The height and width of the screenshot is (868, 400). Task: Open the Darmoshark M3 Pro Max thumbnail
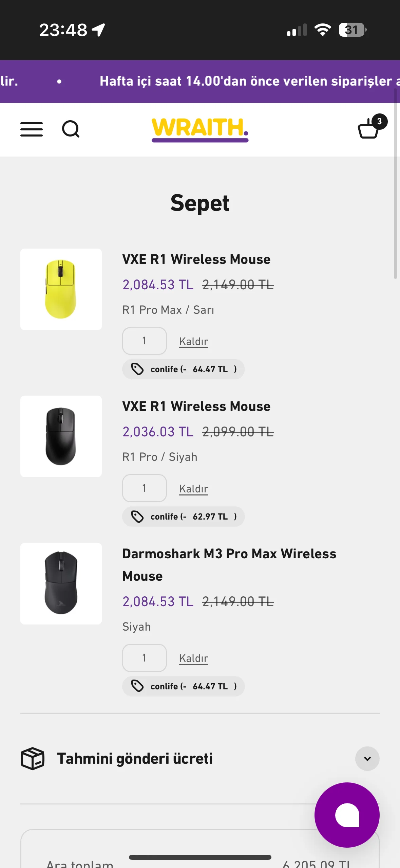[x=61, y=583]
